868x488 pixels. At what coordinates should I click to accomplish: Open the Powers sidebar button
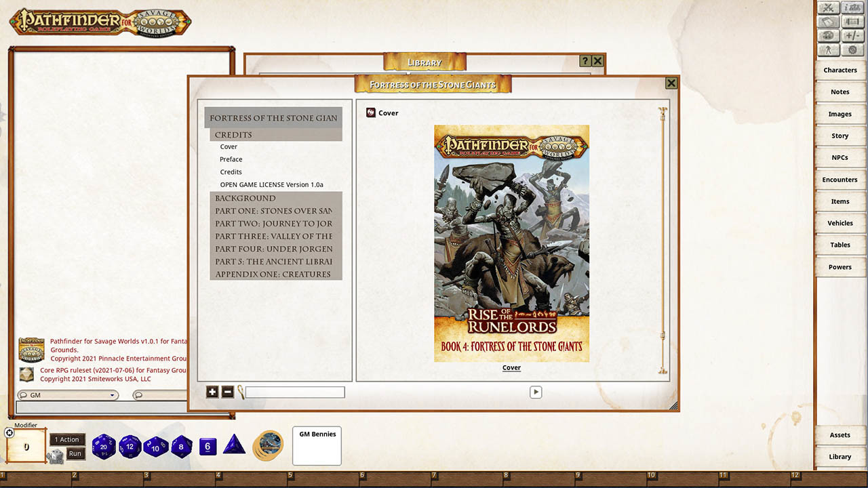[x=840, y=267]
